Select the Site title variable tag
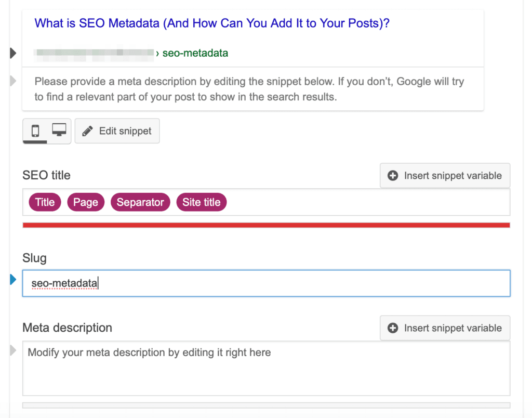 pos(201,202)
